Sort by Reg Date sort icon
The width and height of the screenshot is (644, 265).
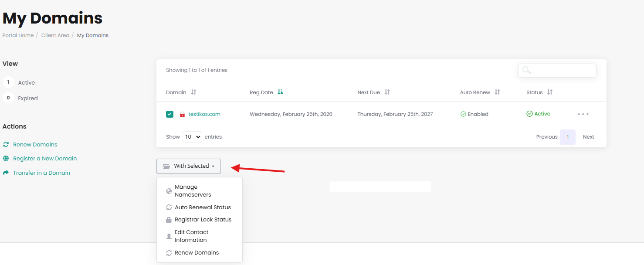pos(281,92)
